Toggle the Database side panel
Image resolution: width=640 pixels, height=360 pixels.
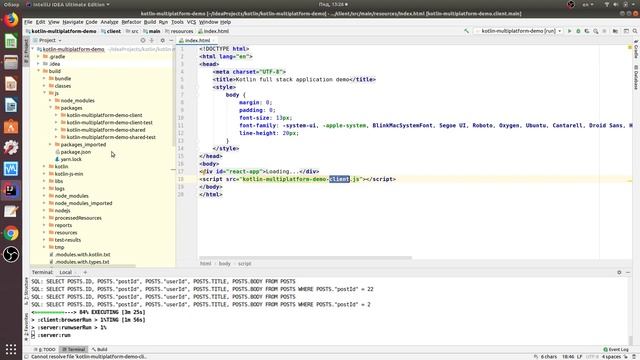point(636,77)
